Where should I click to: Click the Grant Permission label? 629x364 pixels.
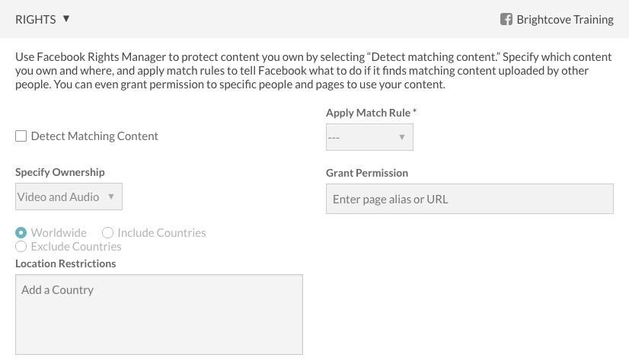pyautogui.click(x=367, y=173)
